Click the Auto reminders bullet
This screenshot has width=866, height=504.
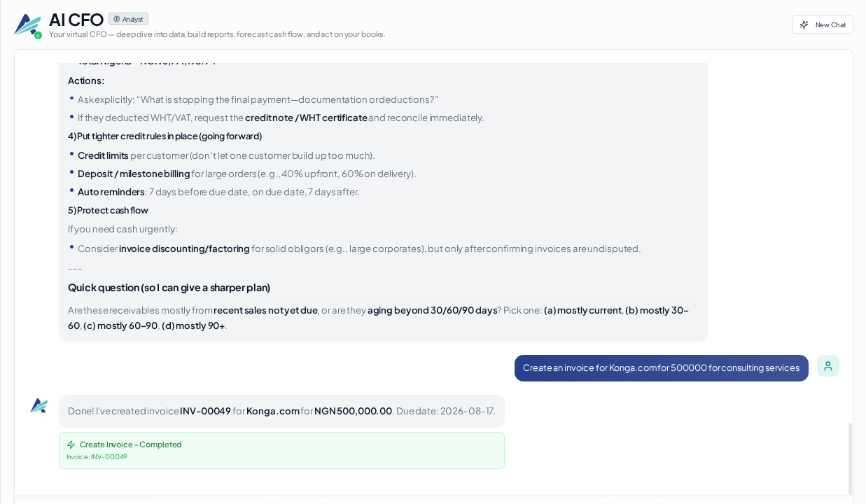(x=218, y=192)
